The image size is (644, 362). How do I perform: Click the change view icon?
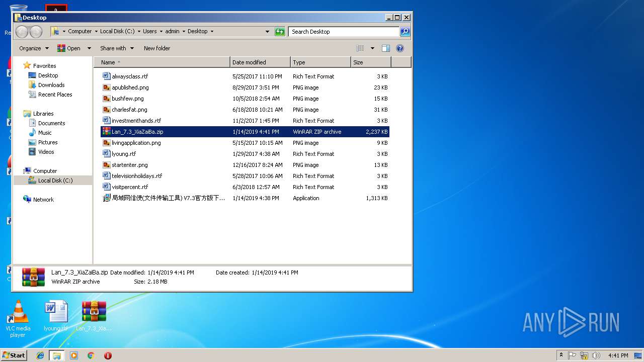pyautogui.click(x=360, y=48)
